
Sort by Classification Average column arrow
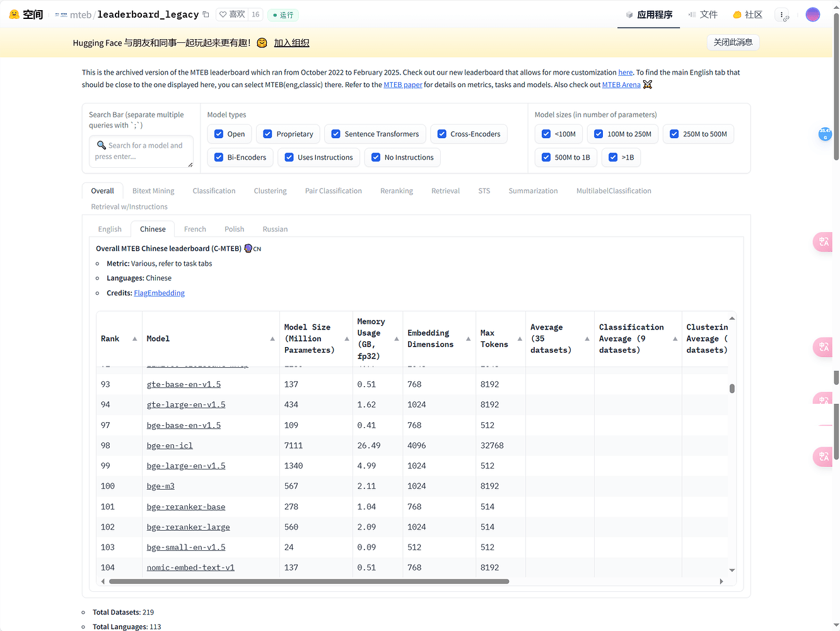[675, 339]
